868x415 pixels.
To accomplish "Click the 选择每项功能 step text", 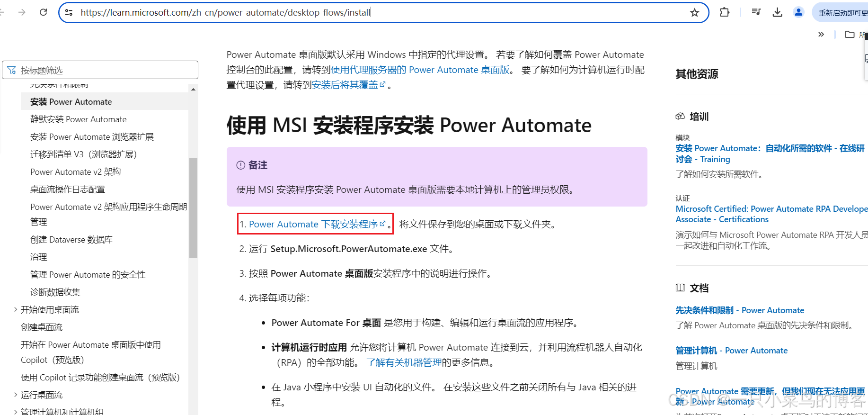I will click(x=279, y=298).
